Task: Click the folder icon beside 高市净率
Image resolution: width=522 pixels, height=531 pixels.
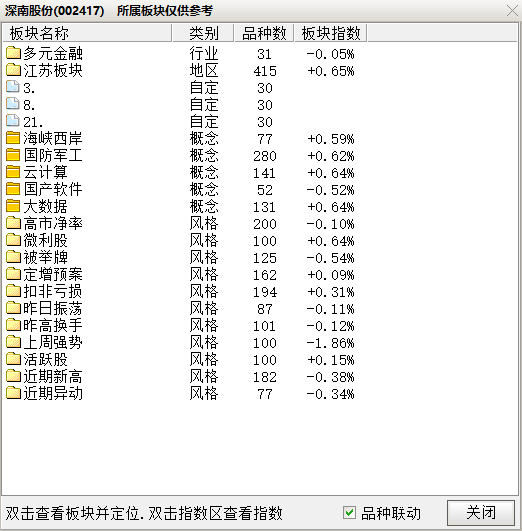Action: 13,223
